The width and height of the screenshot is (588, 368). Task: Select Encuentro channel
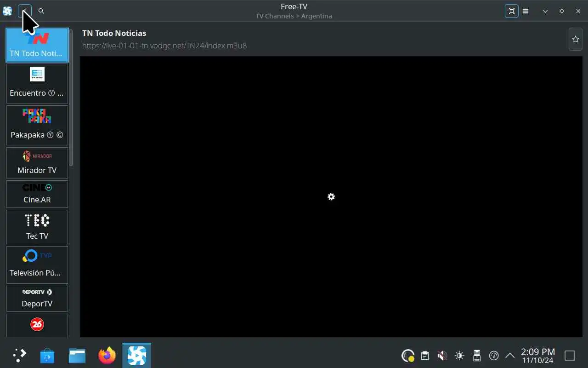(x=37, y=83)
